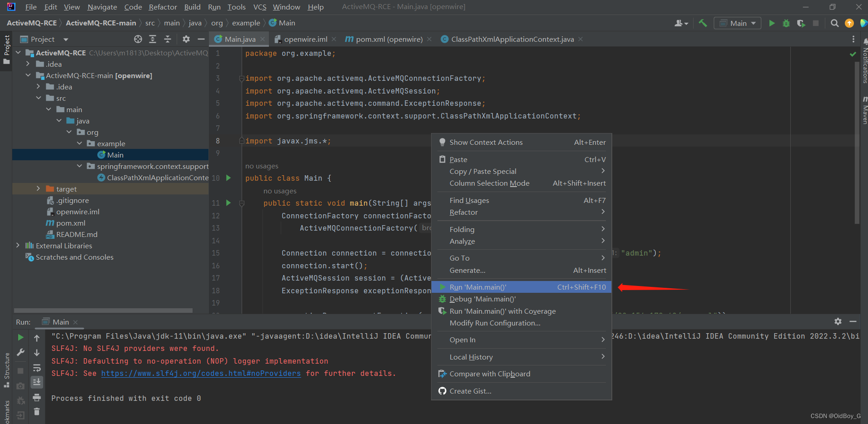Choose Modify Run Configuration... entry

521,323
